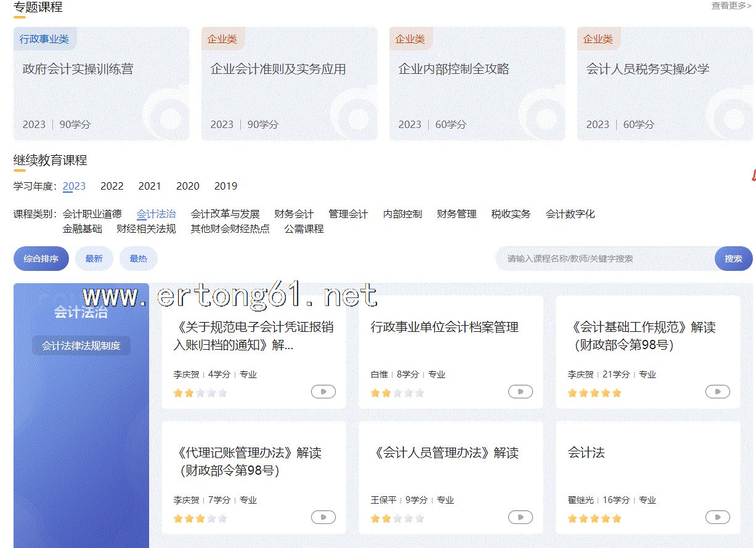Switch study year to 2019
756x548 pixels.
coord(226,186)
